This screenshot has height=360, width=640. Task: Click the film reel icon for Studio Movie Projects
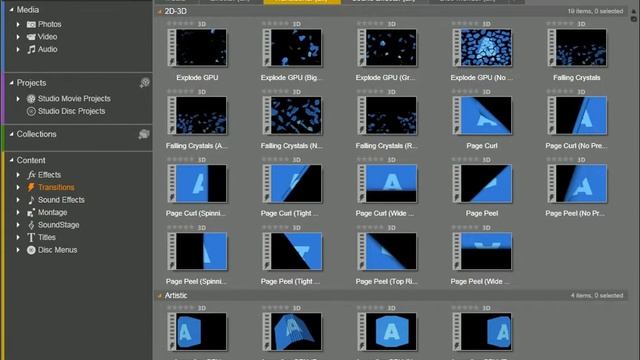click(x=31, y=99)
